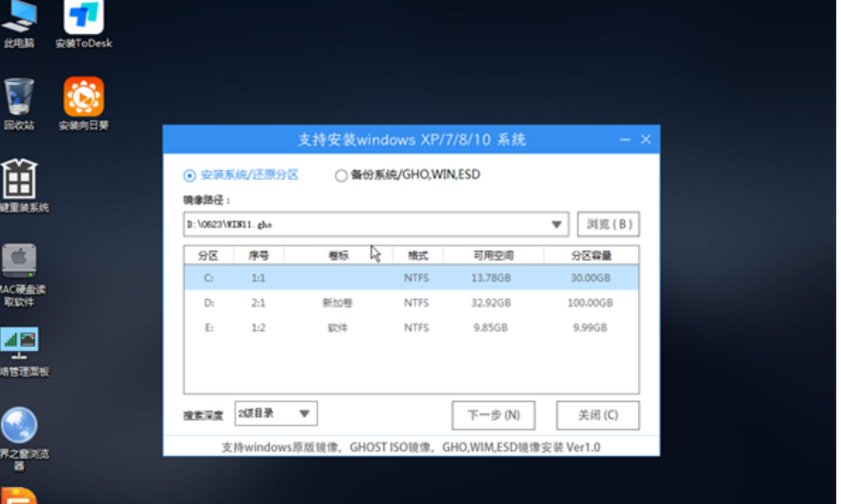Click the 新加卷 volume label cell

click(337, 303)
